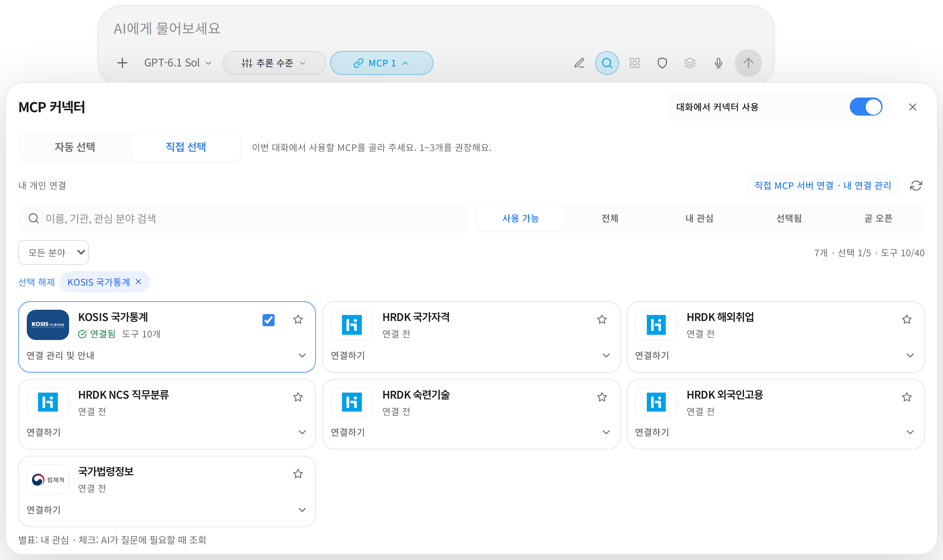The image size is (943, 560).
Task: Select the 곧 오픈 filter tab
Action: tap(878, 219)
